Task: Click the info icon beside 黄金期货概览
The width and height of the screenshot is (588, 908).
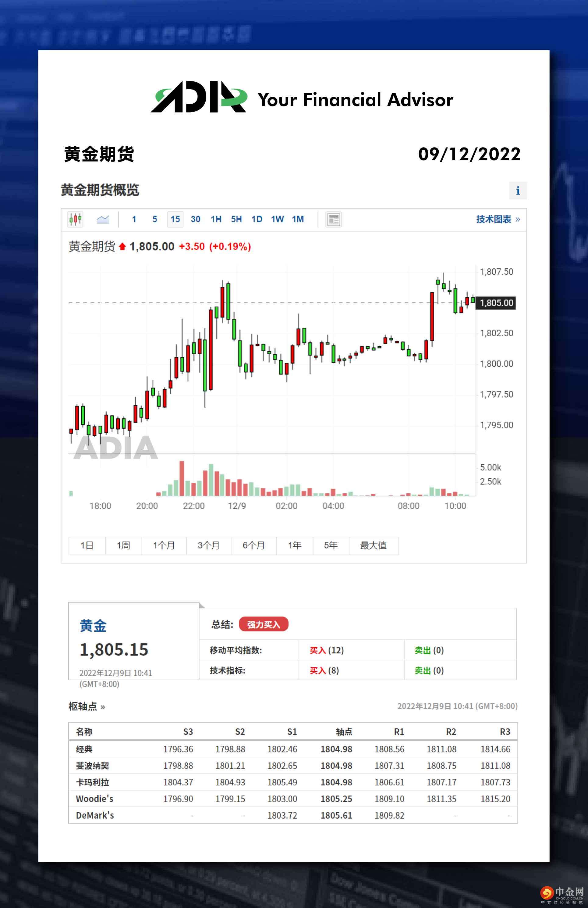Action: pyautogui.click(x=518, y=190)
